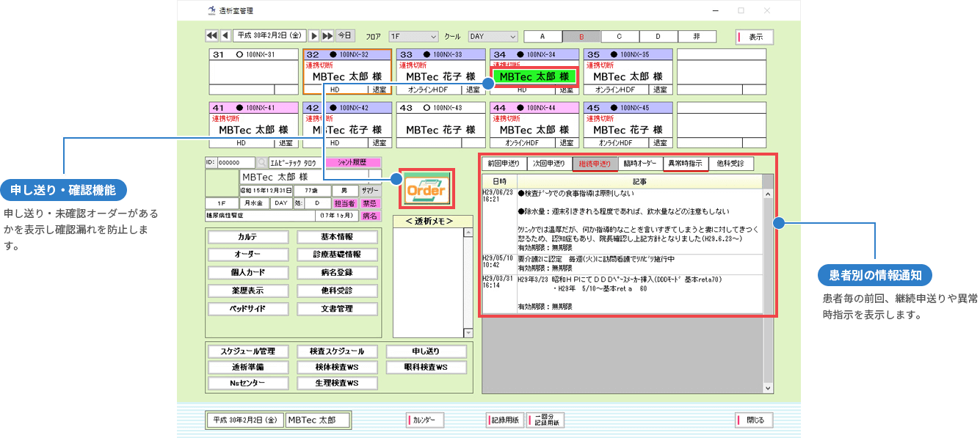
Task: Click the スケジュール管理 button
Action: [x=247, y=351]
